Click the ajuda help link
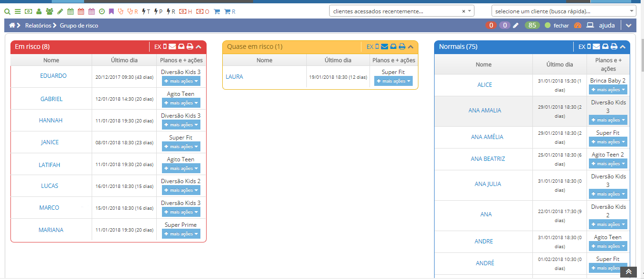Screen dimensions: 644x279 click(607, 26)
